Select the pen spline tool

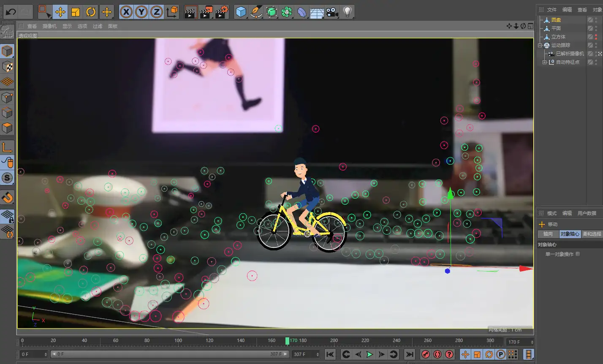[256, 12]
